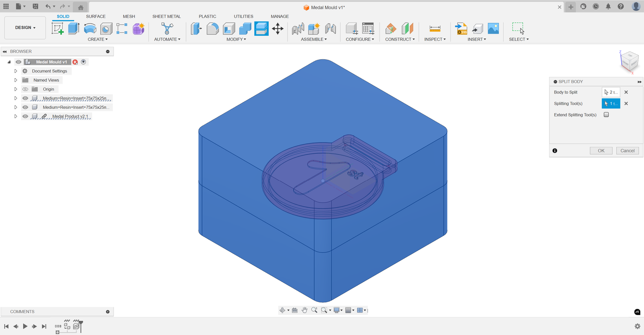Image resolution: width=644 pixels, height=335 pixels.
Task: Jump to the timeline start
Action: [6, 326]
